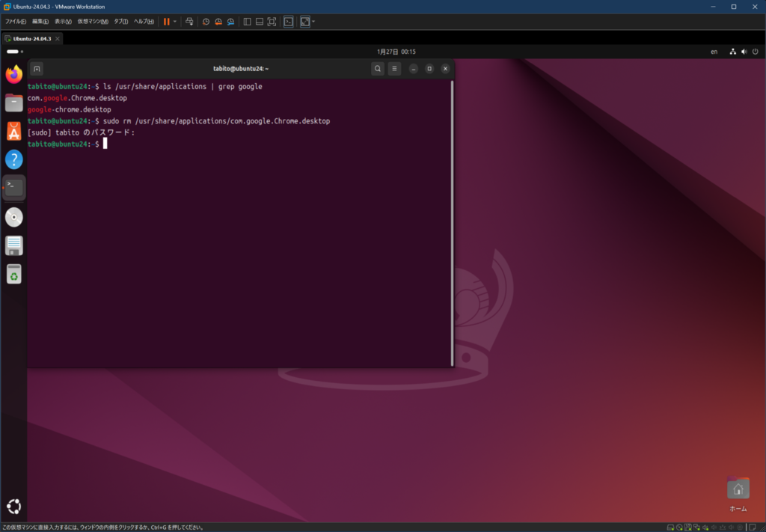Open the system menu via power icon

click(756, 52)
